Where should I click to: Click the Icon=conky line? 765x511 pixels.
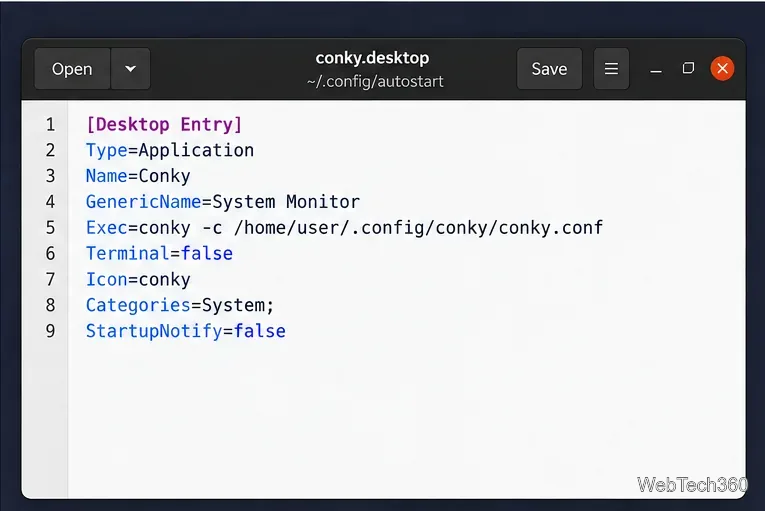(x=138, y=280)
